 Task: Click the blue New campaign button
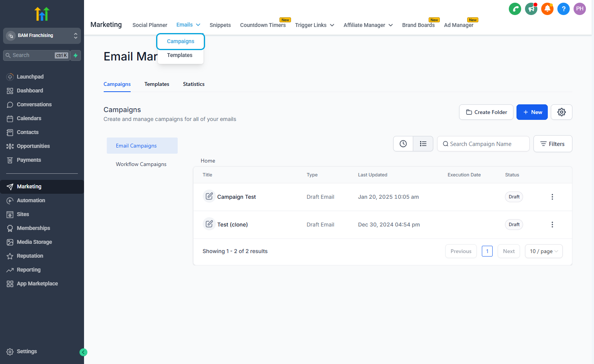532,112
